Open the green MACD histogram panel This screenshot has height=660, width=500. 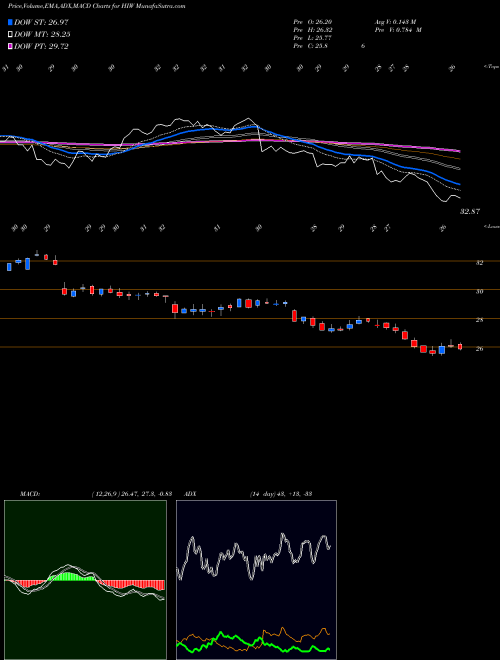[x=85, y=580]
